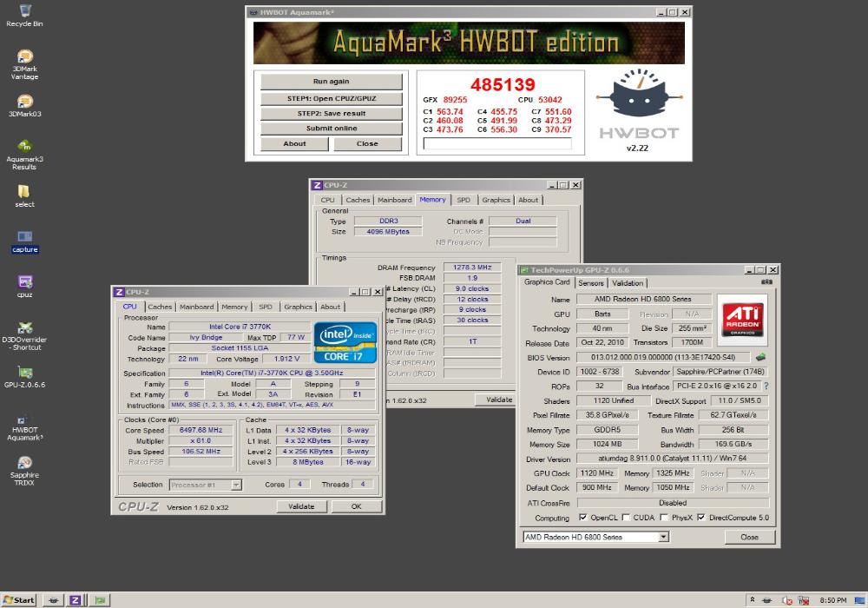Open the 'select' folder icon

pos(24,195)
